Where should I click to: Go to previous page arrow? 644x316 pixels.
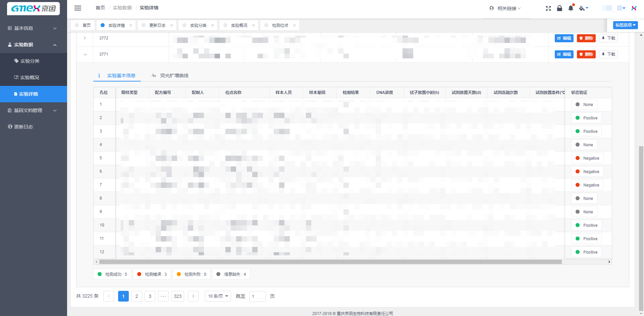point(109,296)
